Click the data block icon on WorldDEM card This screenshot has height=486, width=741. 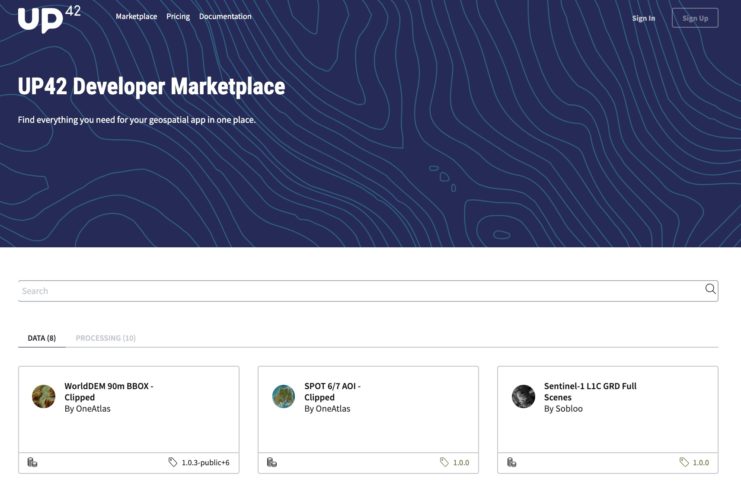point(32,462)
